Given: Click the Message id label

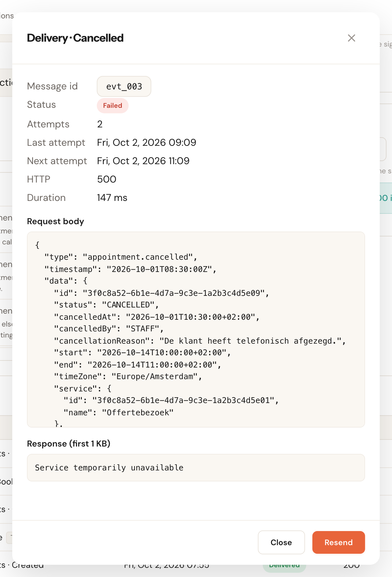Looking at the screenshot, I should click(52, 86).
